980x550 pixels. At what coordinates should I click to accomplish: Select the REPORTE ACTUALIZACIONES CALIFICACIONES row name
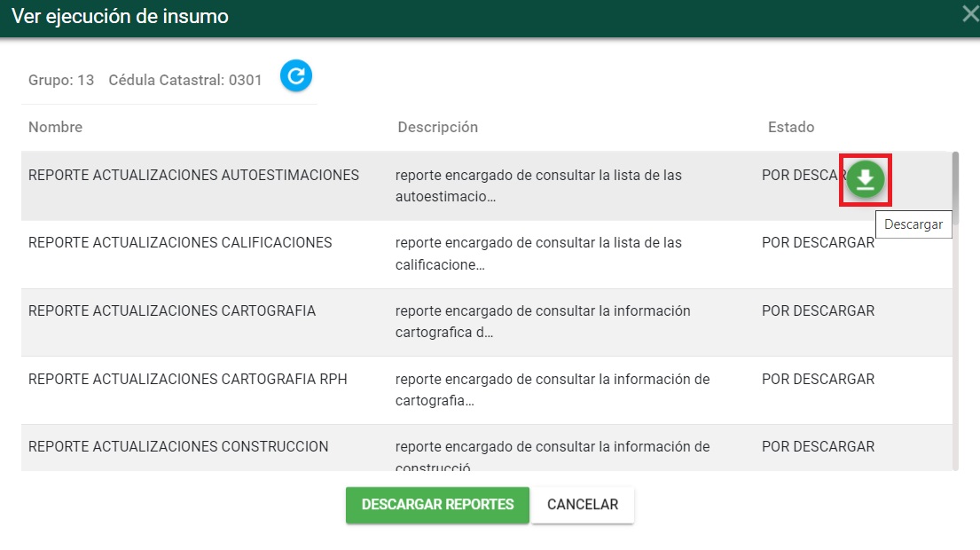pyautogui.click(x=180, y=242)
